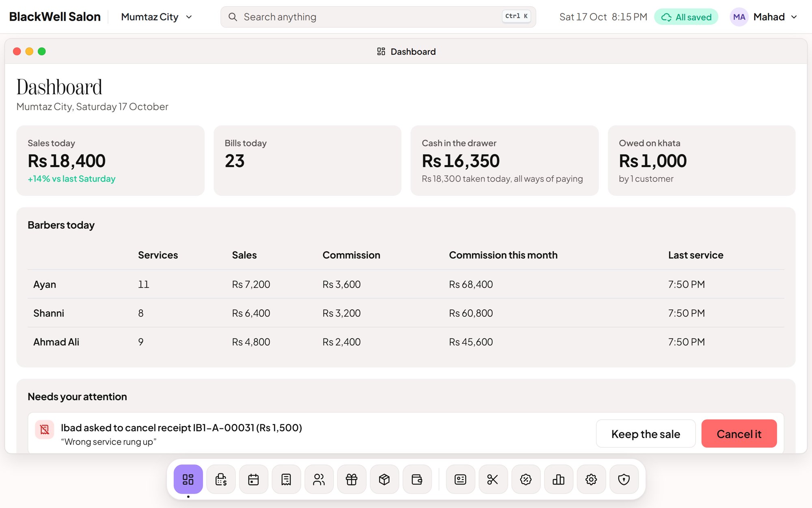This screenshot has height=508, width=812.
Task: Click Shanni's commission Rs 3,200
Action: (x=341, y=313)
